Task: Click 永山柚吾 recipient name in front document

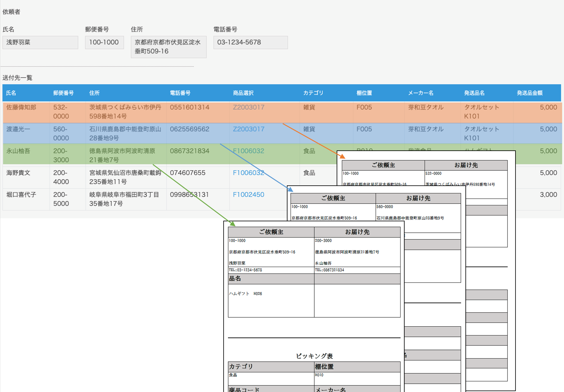Action: tap(323, 263)
